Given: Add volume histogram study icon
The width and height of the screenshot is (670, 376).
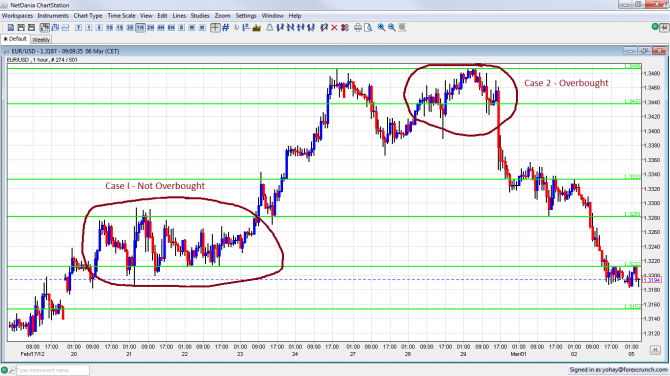Looking at the screenshot, I should (256, 27).
